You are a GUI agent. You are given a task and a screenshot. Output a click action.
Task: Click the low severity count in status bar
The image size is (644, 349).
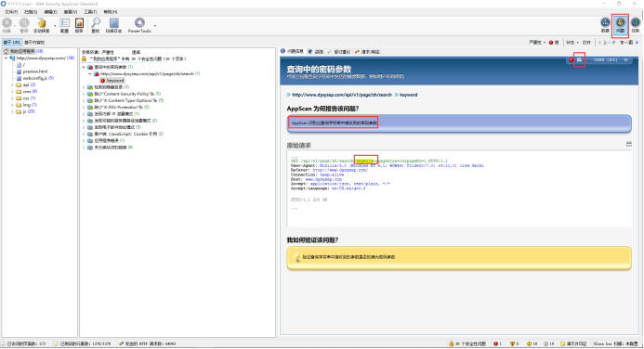pyautogui.click(x=532, y=343)
